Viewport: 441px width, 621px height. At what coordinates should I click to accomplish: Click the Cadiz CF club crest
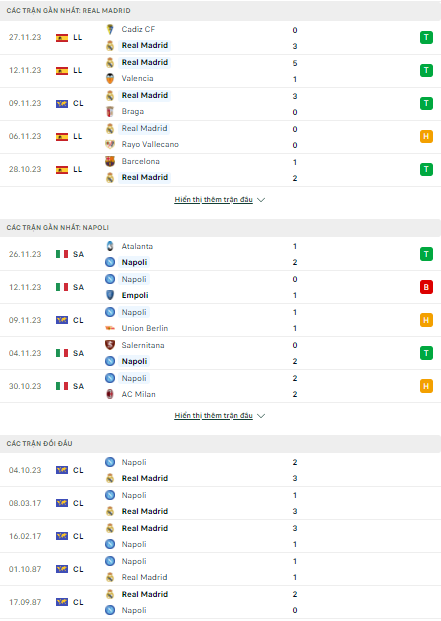110,29
